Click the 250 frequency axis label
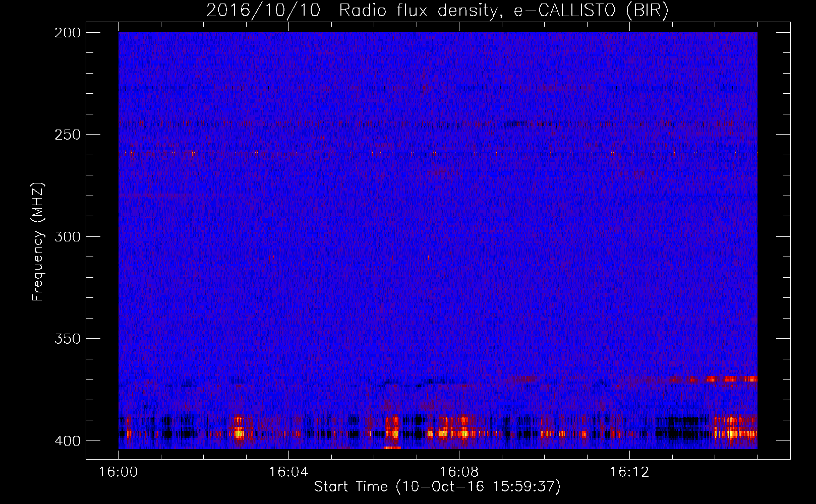 [x=67, y=135]
